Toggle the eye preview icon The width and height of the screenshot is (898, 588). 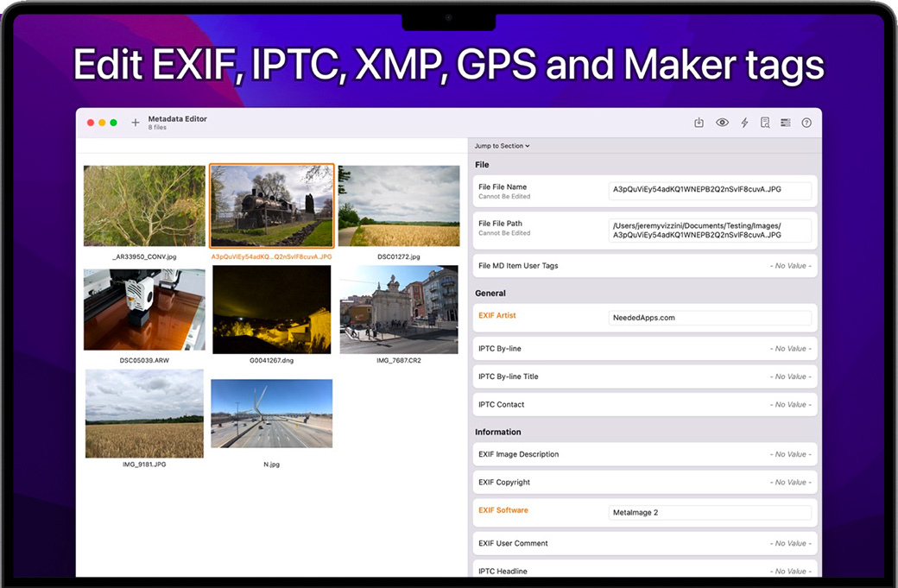coord(722,123)
